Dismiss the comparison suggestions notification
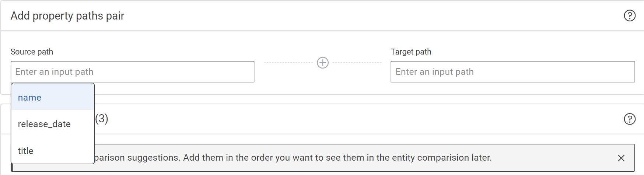The height and width of the screenshot is (175, 644). click(x=621, y=158)
